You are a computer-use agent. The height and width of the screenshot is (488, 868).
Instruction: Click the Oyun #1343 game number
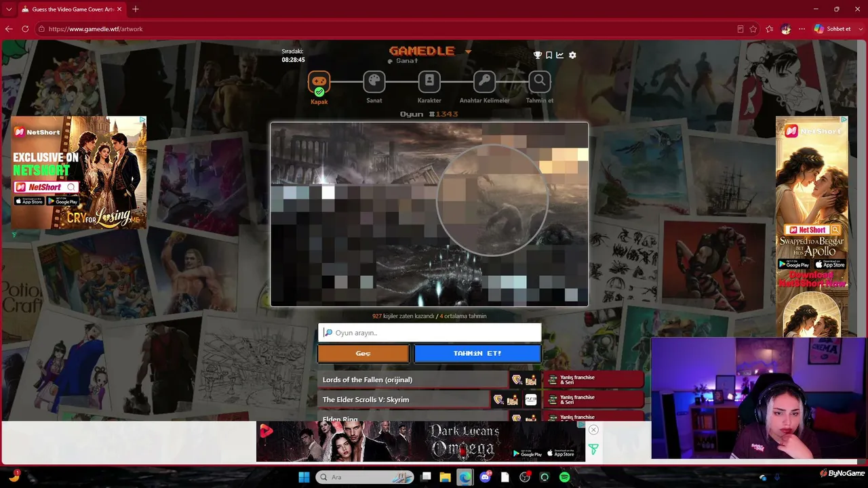pos(429,114)
